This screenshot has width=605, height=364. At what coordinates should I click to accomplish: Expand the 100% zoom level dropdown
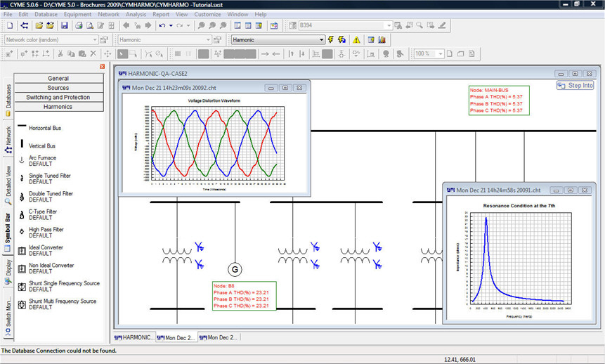pyautogui.click(x=441, y=54)
